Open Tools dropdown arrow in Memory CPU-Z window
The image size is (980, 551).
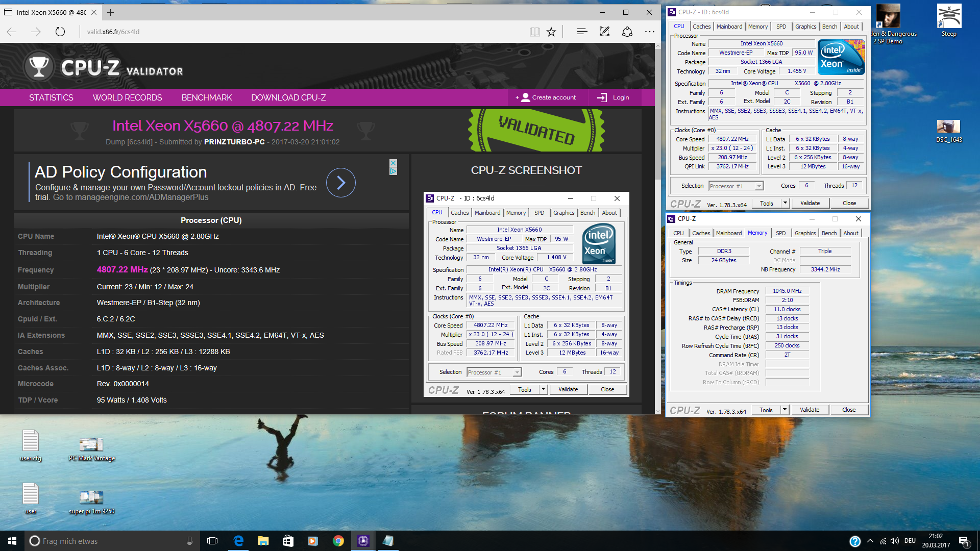click(x=785, y=410)
